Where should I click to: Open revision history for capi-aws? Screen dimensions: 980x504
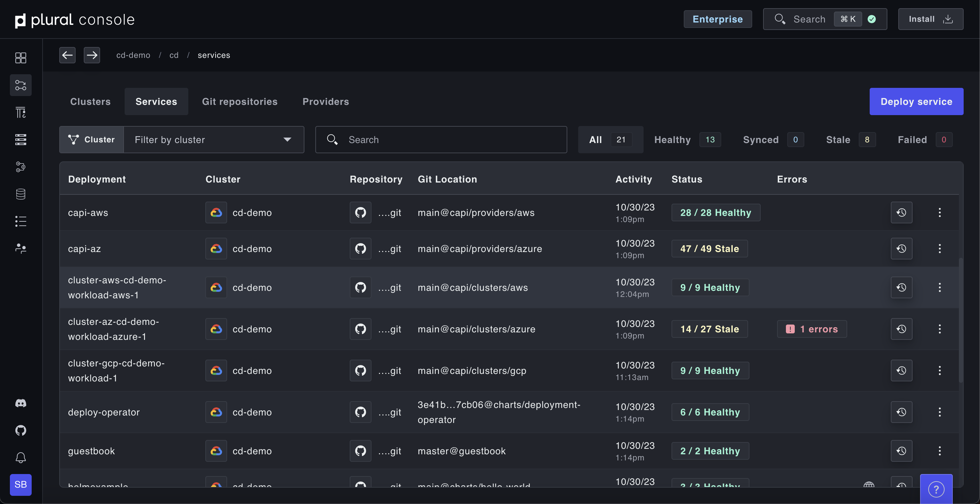click(901, 212)
